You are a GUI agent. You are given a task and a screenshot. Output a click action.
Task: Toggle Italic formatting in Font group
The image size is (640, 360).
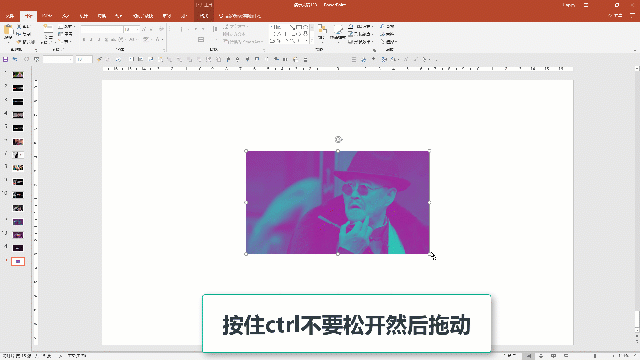click(91, 40)
